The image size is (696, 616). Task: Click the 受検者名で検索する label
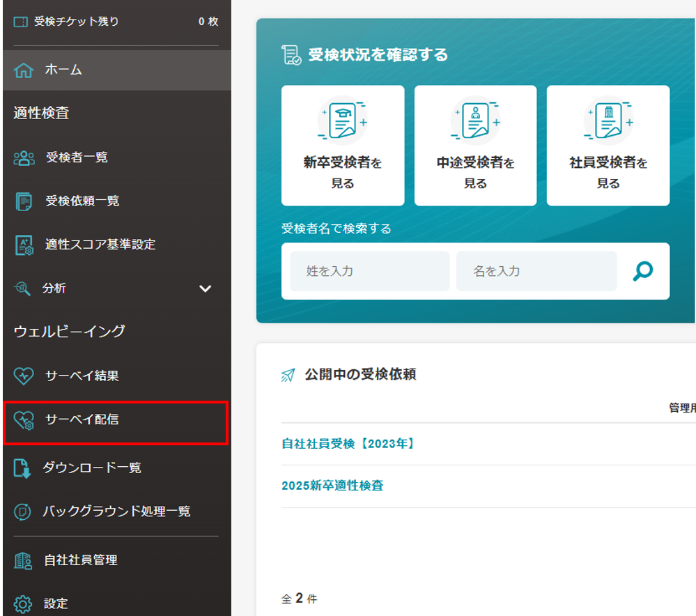point(337,229)
